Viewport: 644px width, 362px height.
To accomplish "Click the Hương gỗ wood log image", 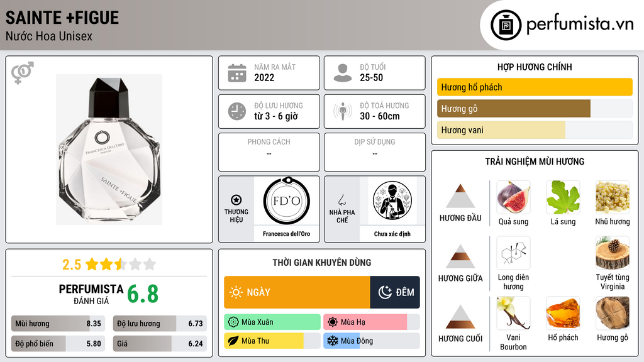I will click(x=613, y=313).
